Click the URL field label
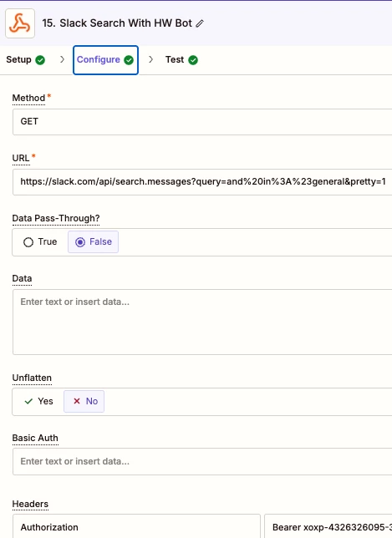 pos(21,158)
